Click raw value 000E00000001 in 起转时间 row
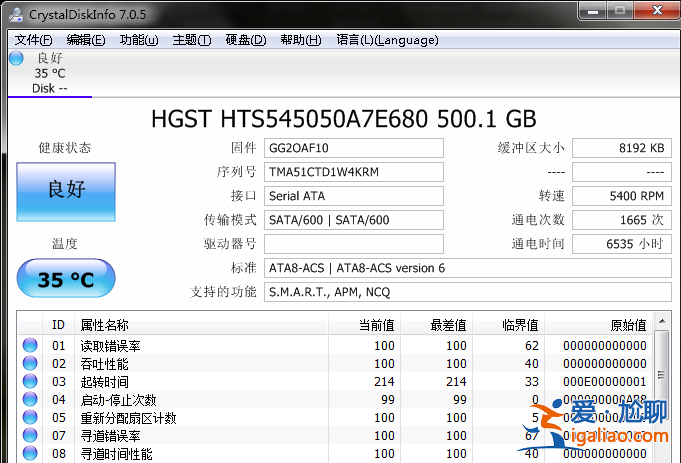This screenshot has width=681, height=463. 605,382
